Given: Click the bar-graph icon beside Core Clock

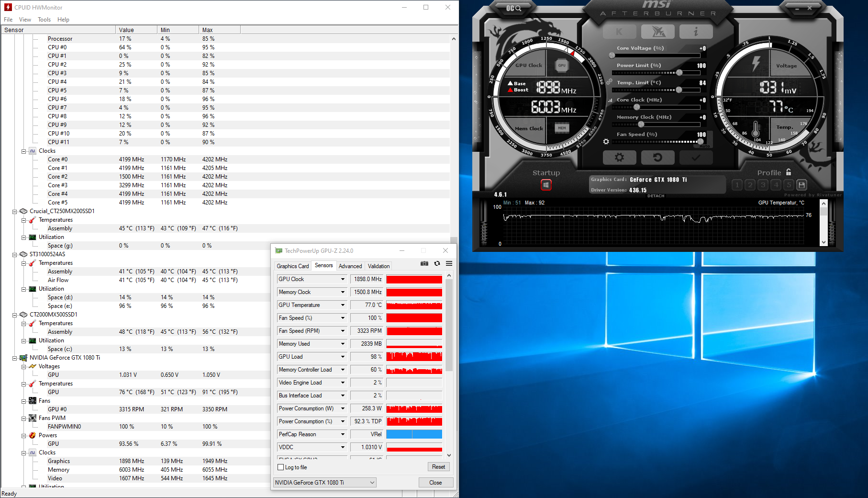Looking at the screenshot, I should pyautogui.click(x=610, y=101).
